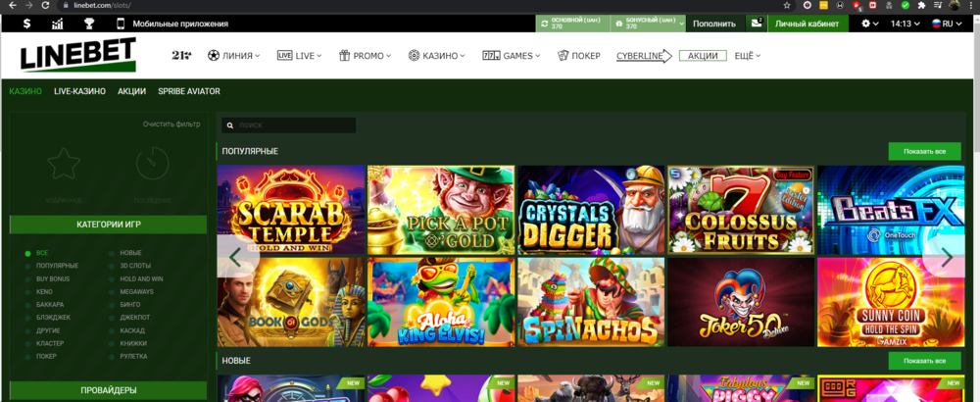This screenshot has width=980, height=402.
Task: Open the outlined АКЦИИ navigation button
Action: [x=703, y=56]
